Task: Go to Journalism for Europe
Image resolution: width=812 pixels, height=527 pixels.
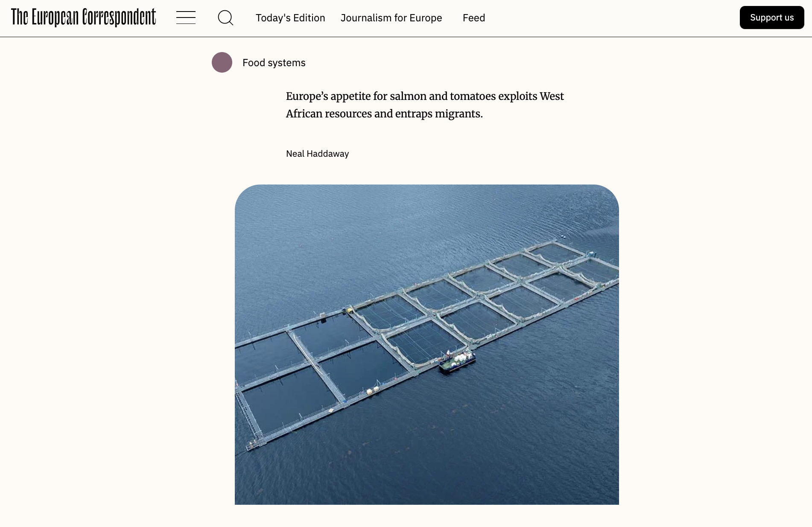Action: [x=391, y=18]
